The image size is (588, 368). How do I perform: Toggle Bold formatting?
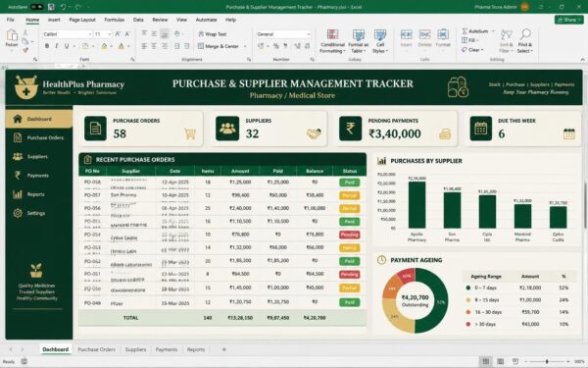(47, 46)
